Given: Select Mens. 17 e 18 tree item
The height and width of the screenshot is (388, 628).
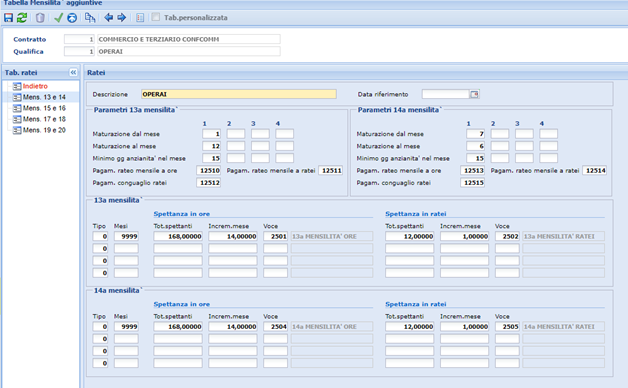Looking at the screenshot, I should [44, 119].
